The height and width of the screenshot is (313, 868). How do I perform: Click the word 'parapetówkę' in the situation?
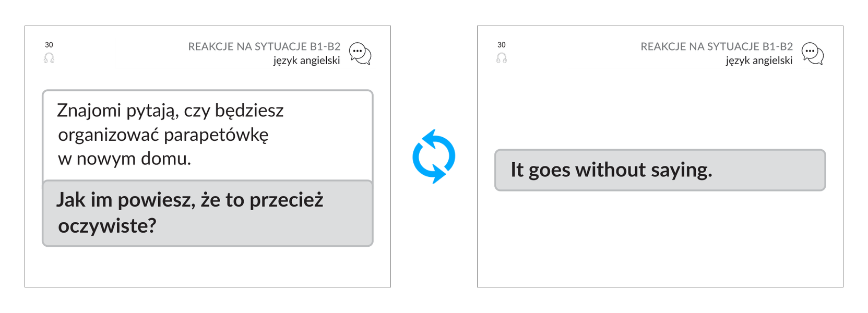click(216, 135)
